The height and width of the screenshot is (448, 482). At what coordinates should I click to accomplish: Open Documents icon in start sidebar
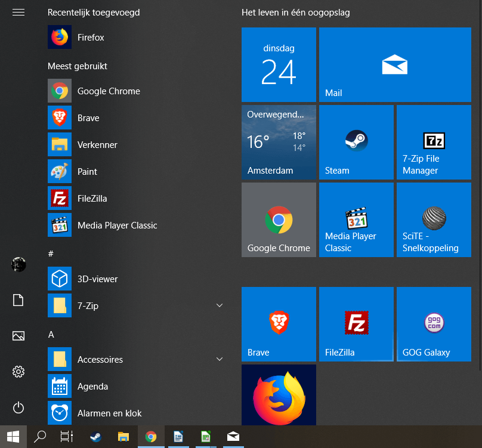click(18, 300)
